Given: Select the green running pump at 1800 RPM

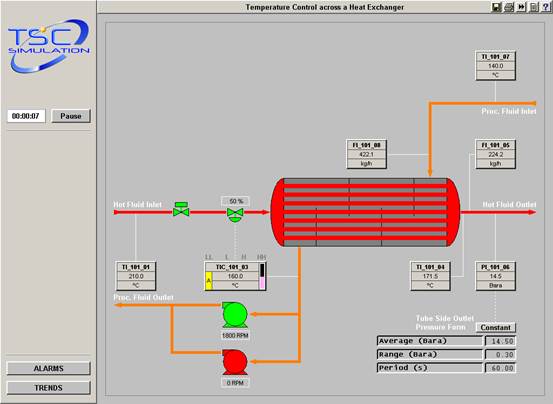Looking at the screenshot, I should point(235,315).
